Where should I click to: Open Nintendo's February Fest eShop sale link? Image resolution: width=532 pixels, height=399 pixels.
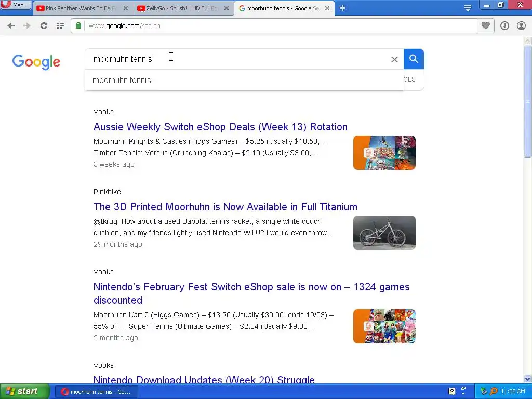point(251,294)
